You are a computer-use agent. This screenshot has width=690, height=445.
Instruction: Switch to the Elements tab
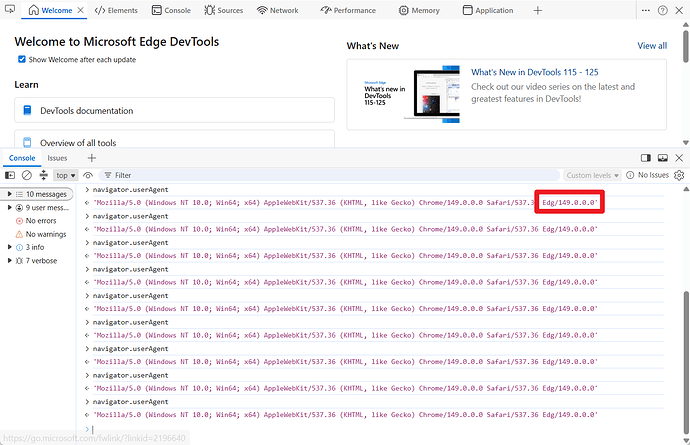pos(116,10)
